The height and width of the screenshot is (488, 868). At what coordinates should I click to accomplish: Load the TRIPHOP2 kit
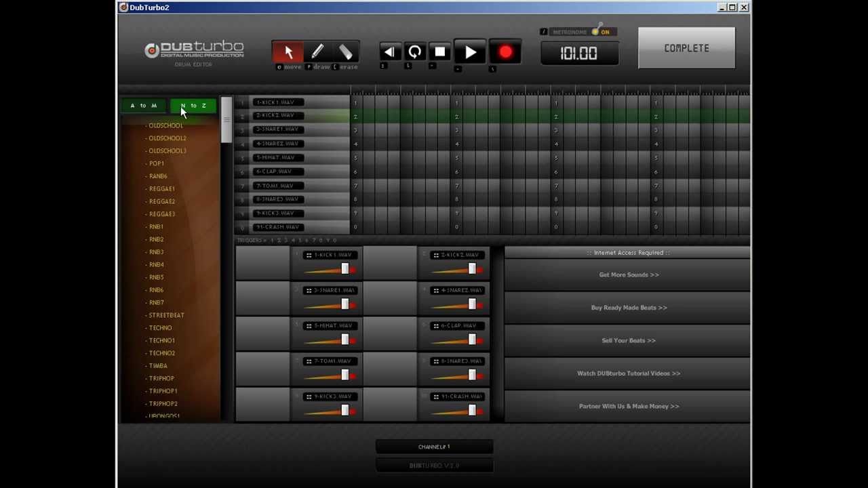[162, 404]
